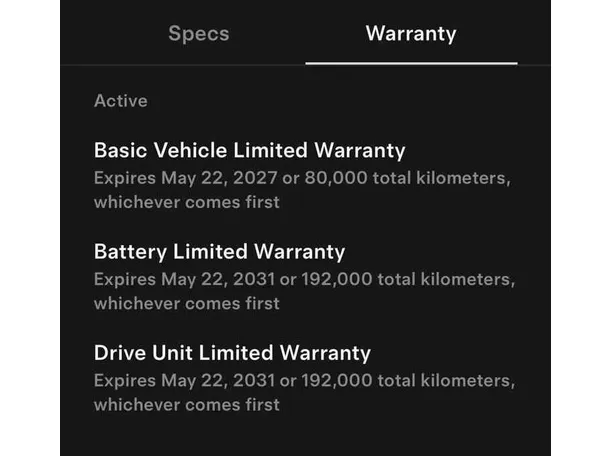Screen dimensions: 611x456
Task: Open Drive Unit Limited Warranty entry
Action: tap(232, 353)
